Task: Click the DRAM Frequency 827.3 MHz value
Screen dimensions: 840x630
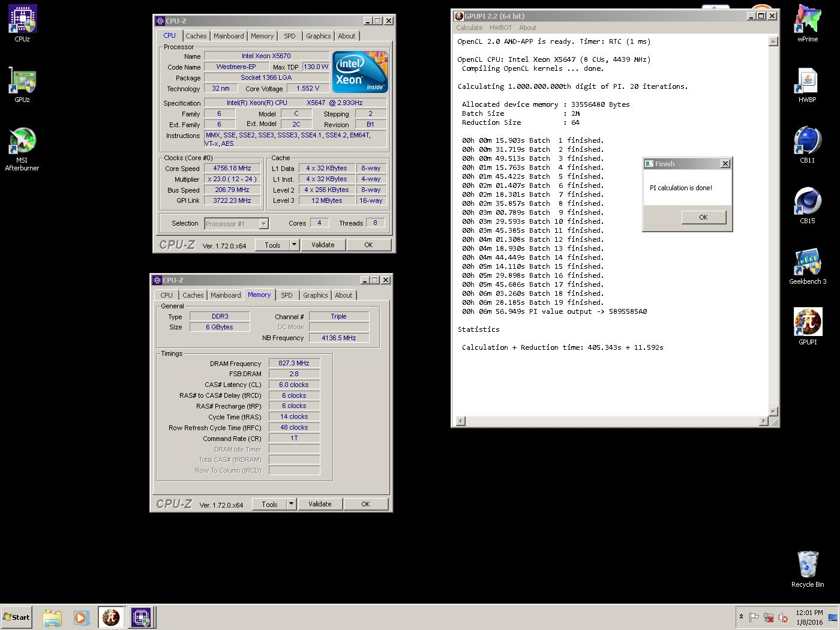Action: click(x=294, y=363)
